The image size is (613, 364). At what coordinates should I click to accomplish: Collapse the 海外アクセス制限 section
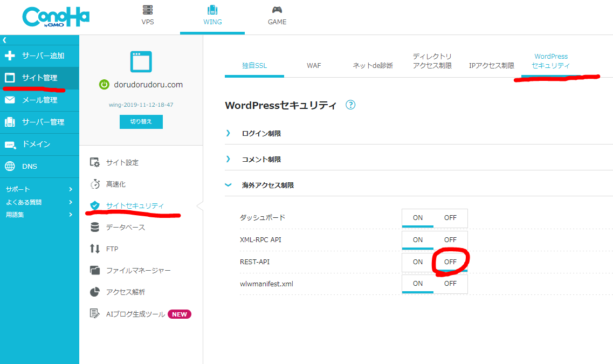pyautogui.click(x=267, y=185)
